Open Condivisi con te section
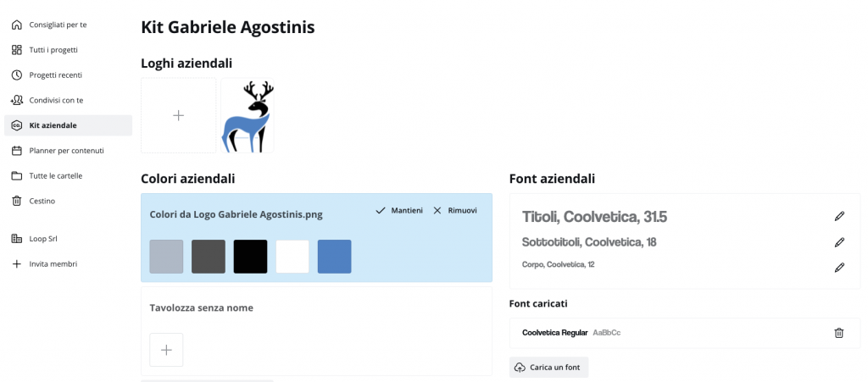 pos(56,100)
